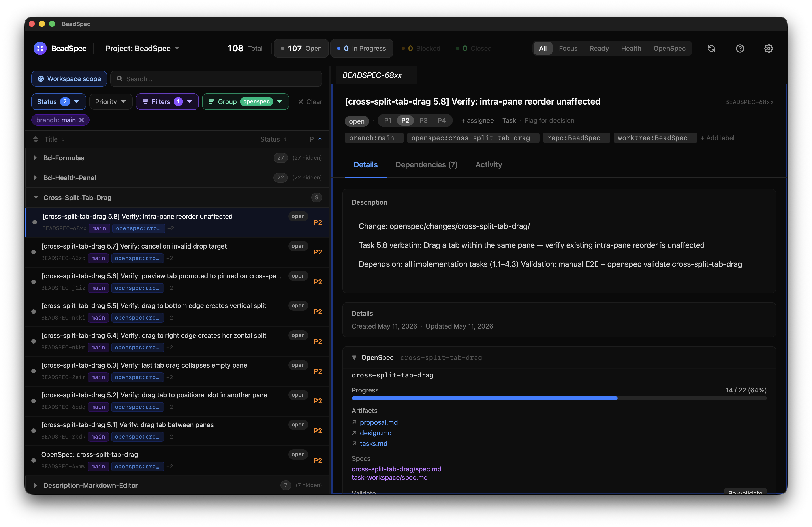The width and height of the screenshot is (812, 527).
Task: Open the Priority filter dropdown
Action: pos(111,102)
